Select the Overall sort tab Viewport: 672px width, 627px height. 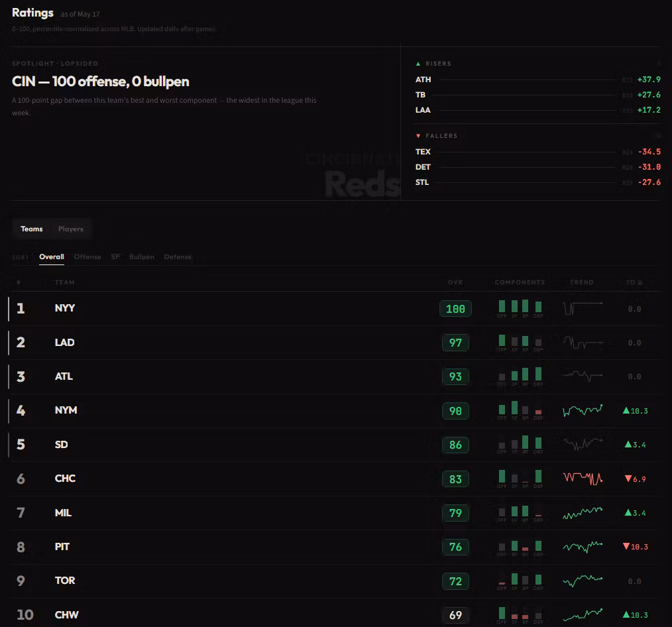pos(52,256)
